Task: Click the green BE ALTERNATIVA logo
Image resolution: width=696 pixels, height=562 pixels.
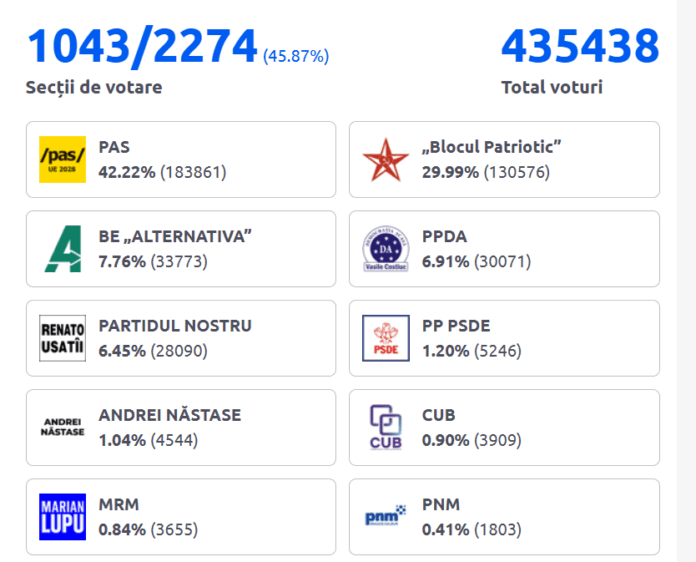Action: (x=62, y=249)
